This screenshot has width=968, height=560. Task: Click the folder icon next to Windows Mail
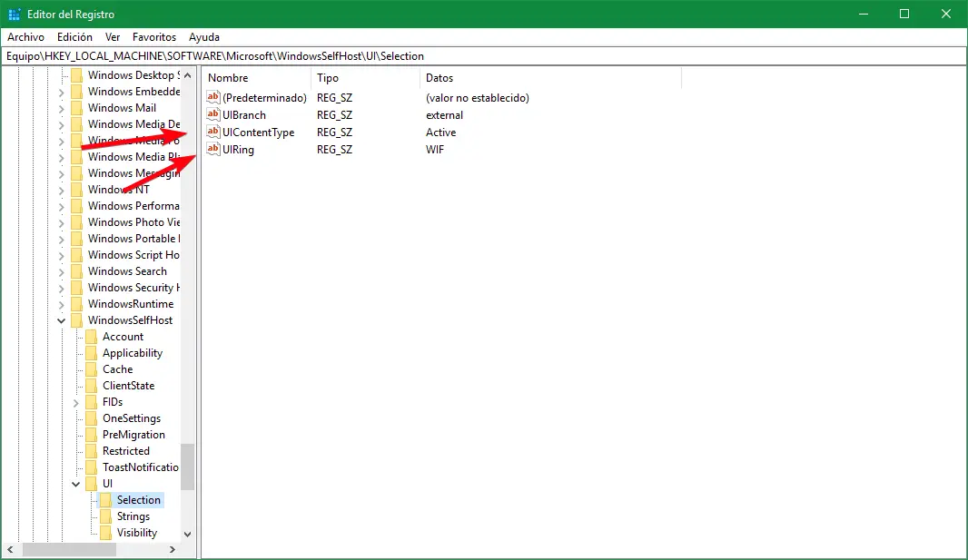76,108
